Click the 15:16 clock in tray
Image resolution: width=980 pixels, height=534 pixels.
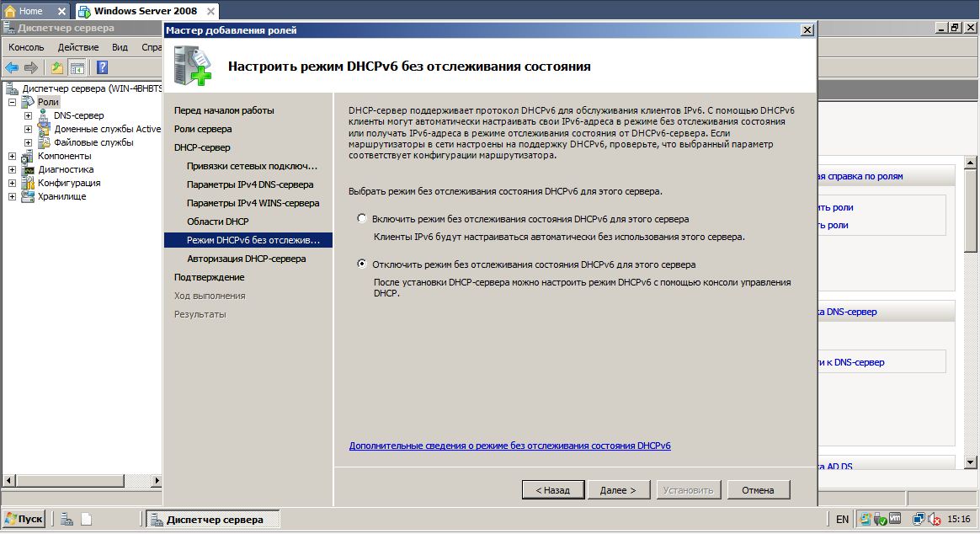[x=958, y=519]
